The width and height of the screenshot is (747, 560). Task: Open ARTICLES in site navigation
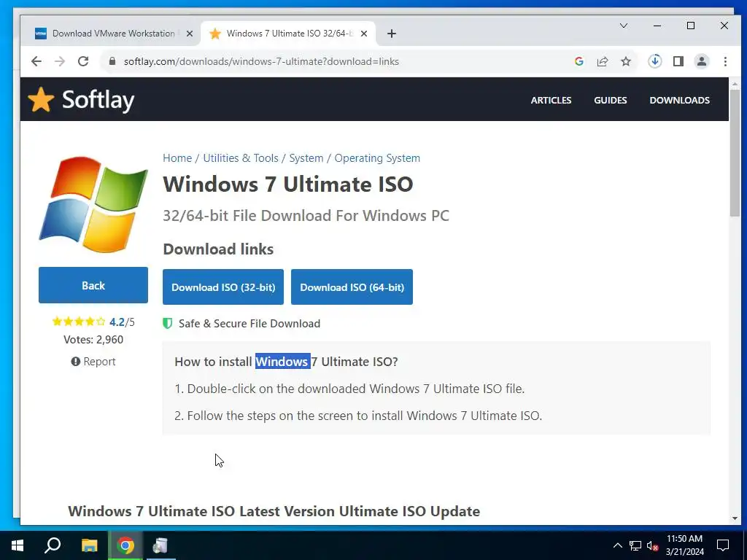[x=551, y=100]
